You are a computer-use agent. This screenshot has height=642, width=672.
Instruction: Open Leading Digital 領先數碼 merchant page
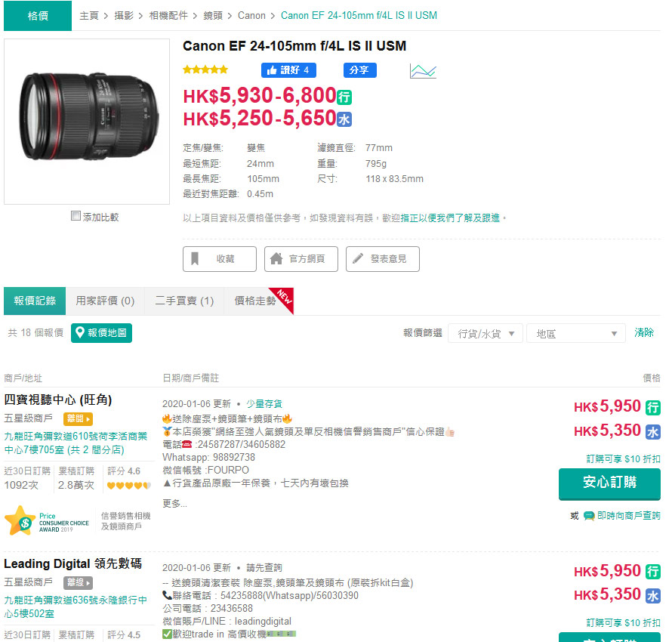(72, 563)
